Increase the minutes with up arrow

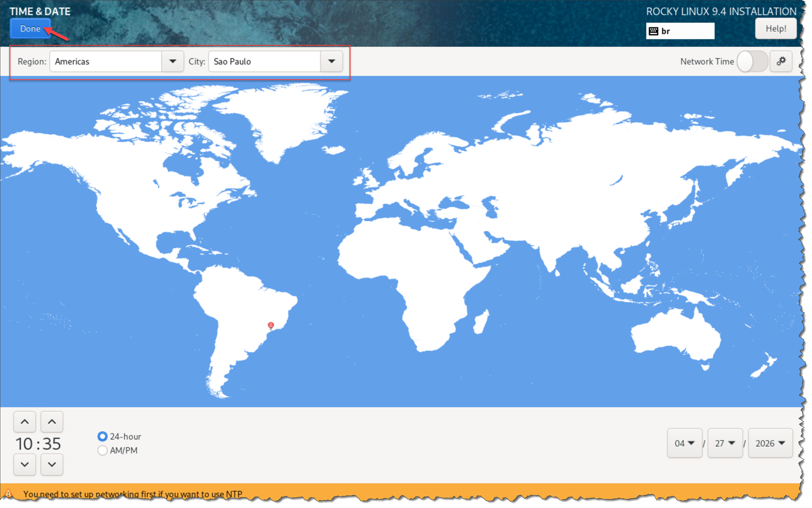52,422
